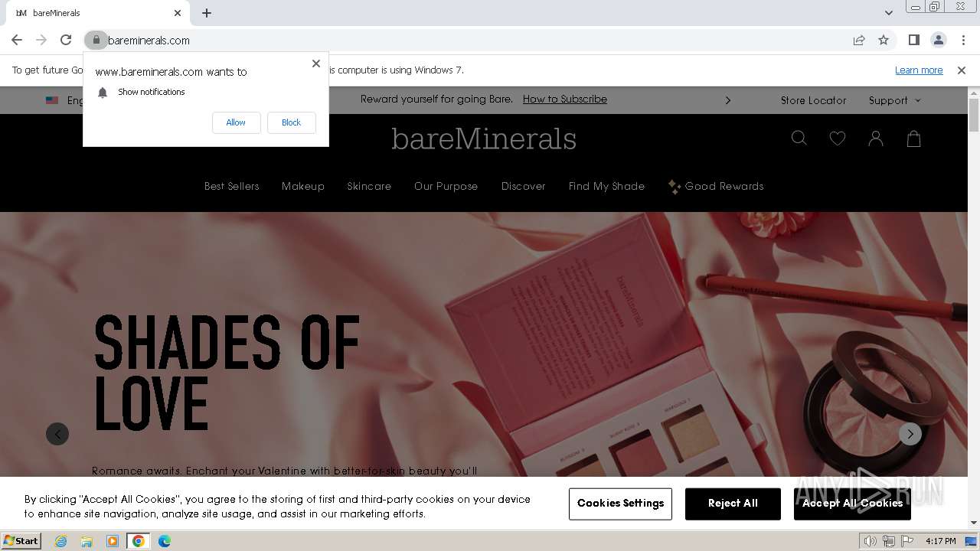Click the Chrome taskbar icon
Viewport: 980px width, 551px height.
coord(139,541)
